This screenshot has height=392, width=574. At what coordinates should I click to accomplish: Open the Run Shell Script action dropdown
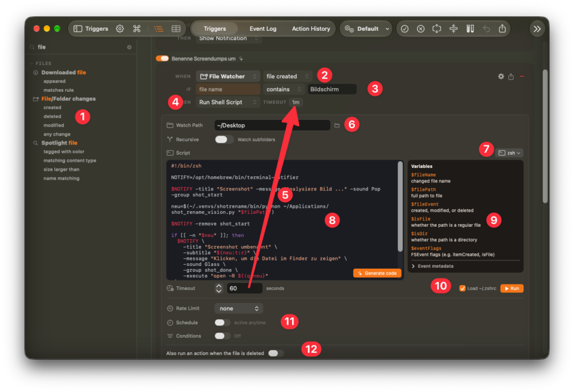[x=228, y=102]
